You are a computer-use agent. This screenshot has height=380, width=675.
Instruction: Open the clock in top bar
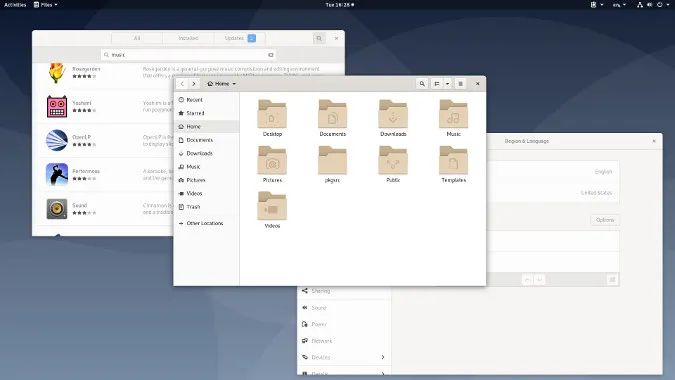pos(340,5)
